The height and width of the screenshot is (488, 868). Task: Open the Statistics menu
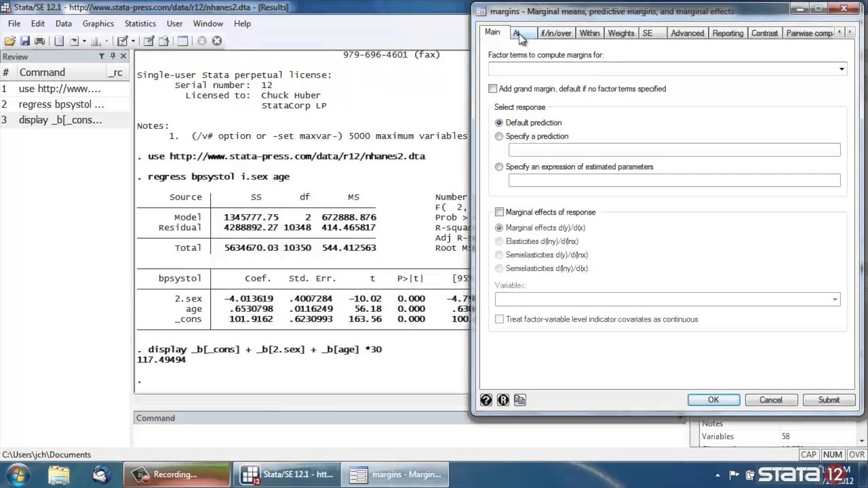tap(140, 23)
